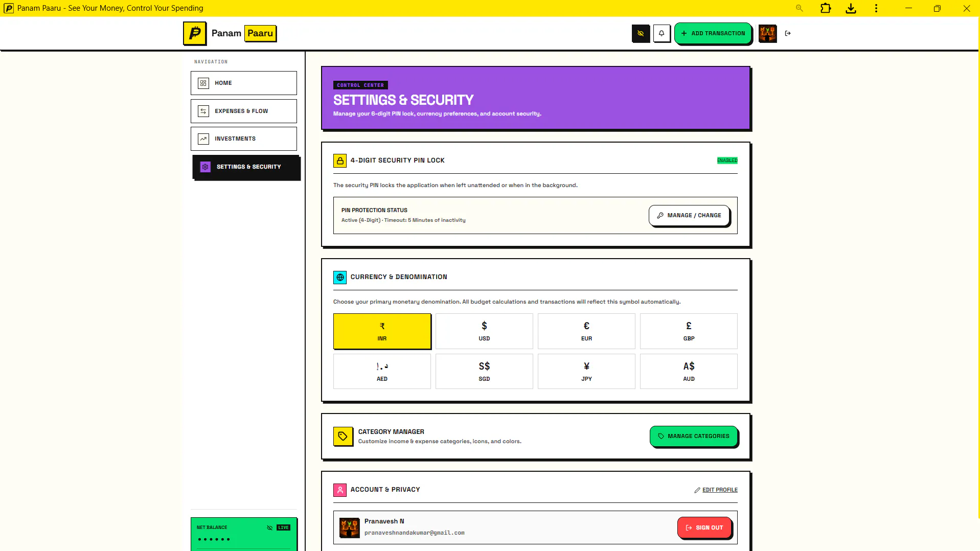Click the zoom magnifier icon in title bar

800,8
